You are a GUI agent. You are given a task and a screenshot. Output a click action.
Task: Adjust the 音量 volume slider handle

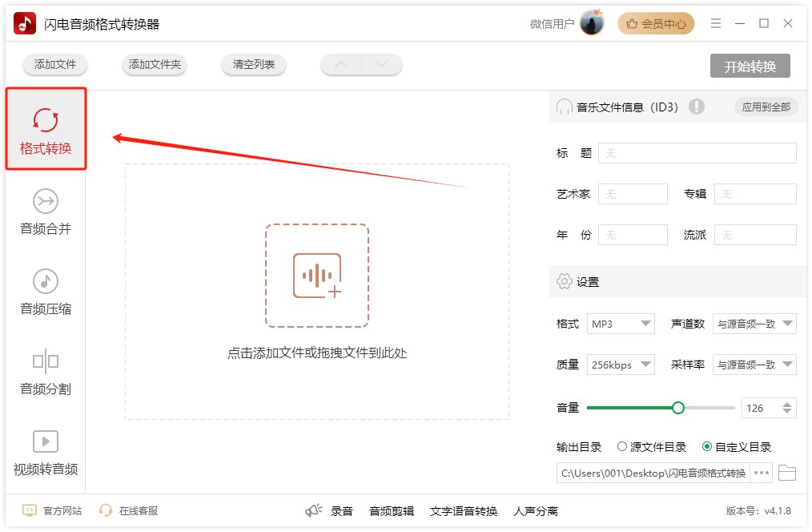pos(678,407)
